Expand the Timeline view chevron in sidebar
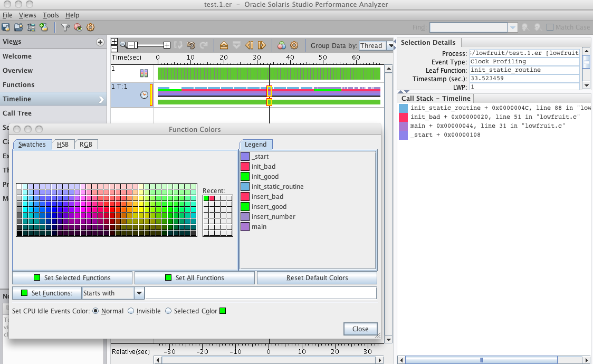Image resolution: width=593 pixels, height=364 pixels. [101, 99]
